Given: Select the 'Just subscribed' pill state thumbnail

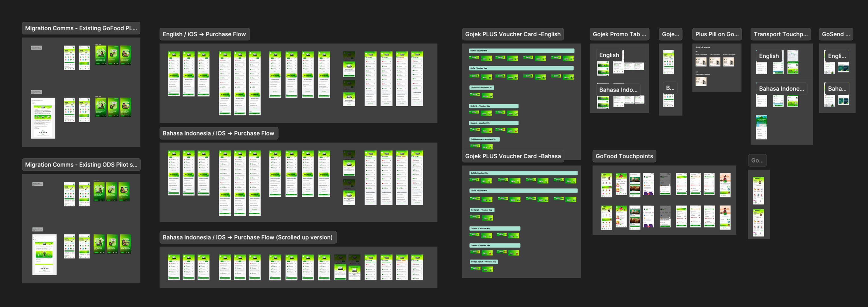Looking at the screenshot, I should [715, 62].
